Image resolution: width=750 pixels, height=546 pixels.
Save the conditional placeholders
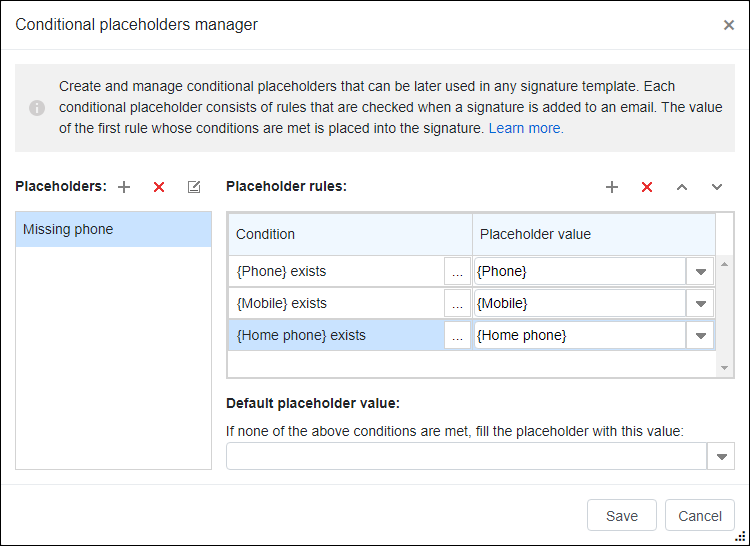coord(622,515)
